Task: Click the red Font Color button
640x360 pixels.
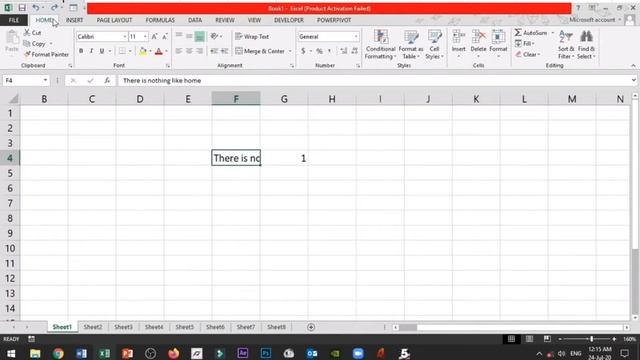Action: [x=159, y=51]
